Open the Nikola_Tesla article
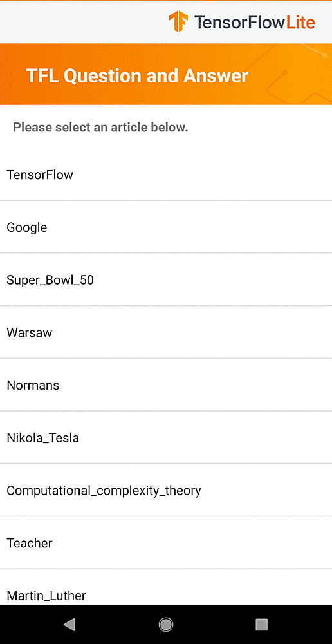332x644 pixels. coord(166,437)
